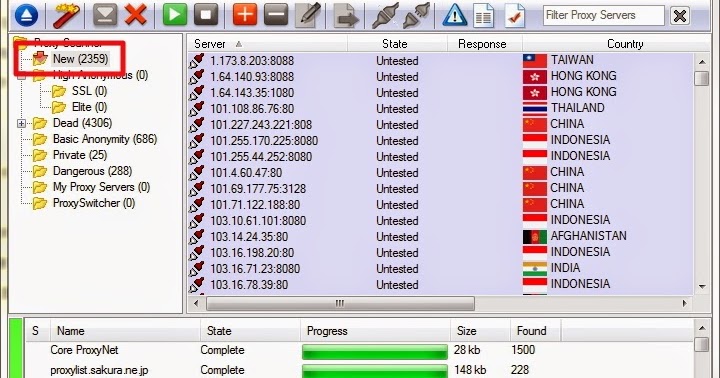This screenshot has height=378, width=720.
Task: Remove a proxy with the minus icon
Action: pyautogui.click(x=276, y=15)
